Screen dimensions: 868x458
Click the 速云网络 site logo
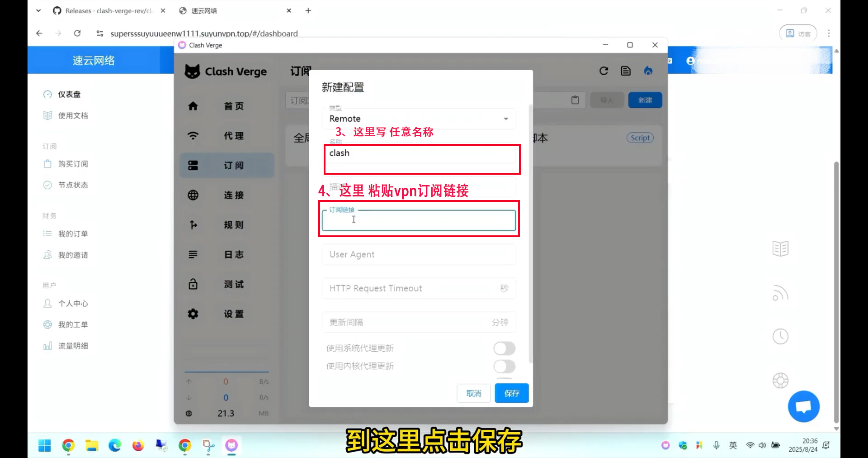click(94, 60)
